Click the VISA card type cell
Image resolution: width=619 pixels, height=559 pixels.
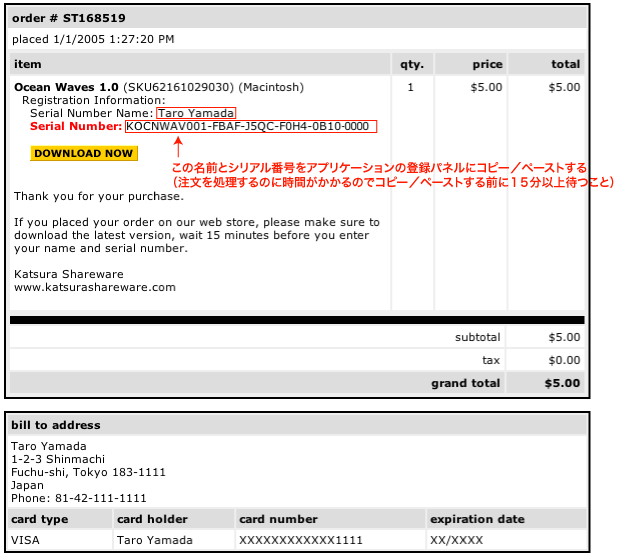[25, 540]
